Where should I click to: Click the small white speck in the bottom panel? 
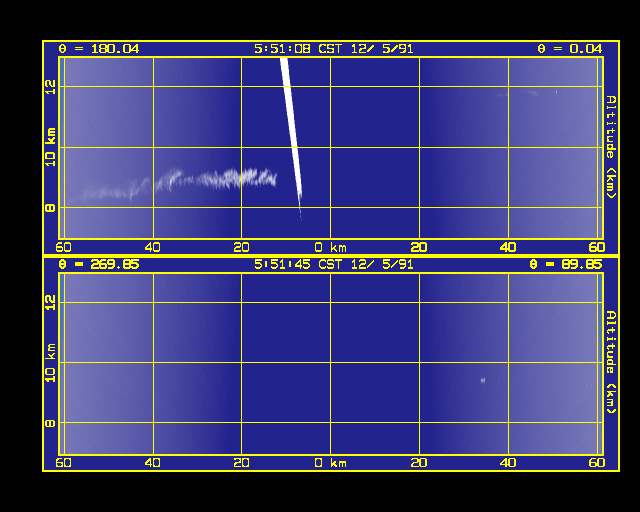pyautogui.click(x=483, y=381)
